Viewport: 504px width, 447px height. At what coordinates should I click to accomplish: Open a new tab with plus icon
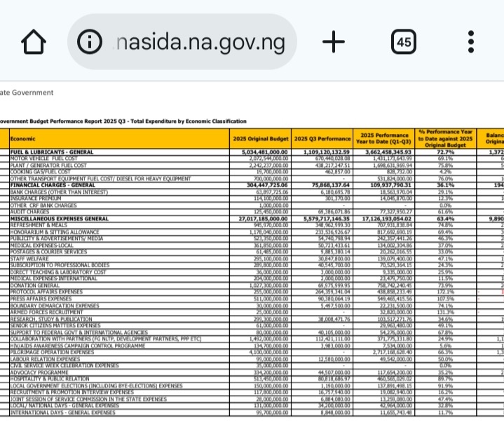[334, 43]
